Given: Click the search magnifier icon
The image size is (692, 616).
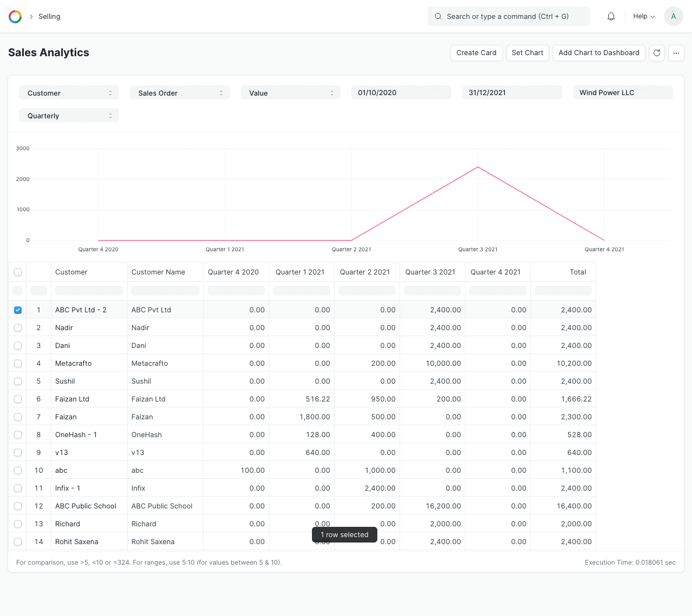Looking at the screenshot, I should pyautogui.click(x=438, y=17).
